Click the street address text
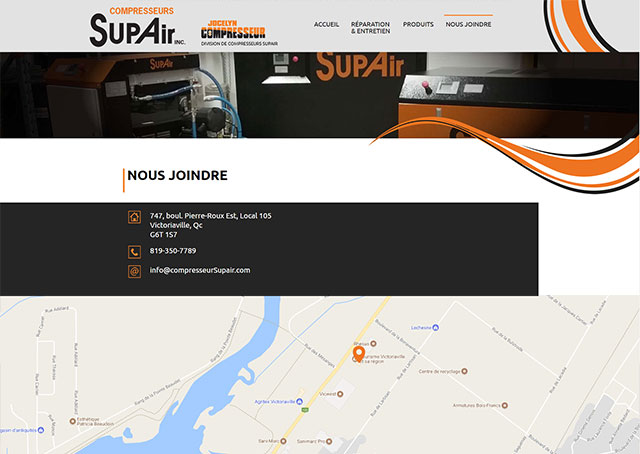640x454 pixels. coord(210,225)
